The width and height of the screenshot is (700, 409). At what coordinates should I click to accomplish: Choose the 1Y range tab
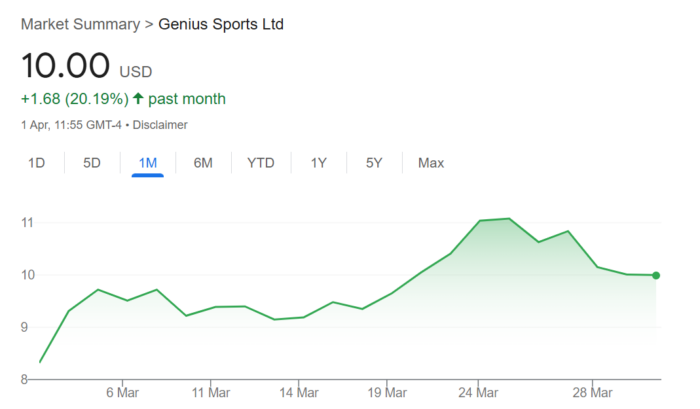click(x=319, y=163)
